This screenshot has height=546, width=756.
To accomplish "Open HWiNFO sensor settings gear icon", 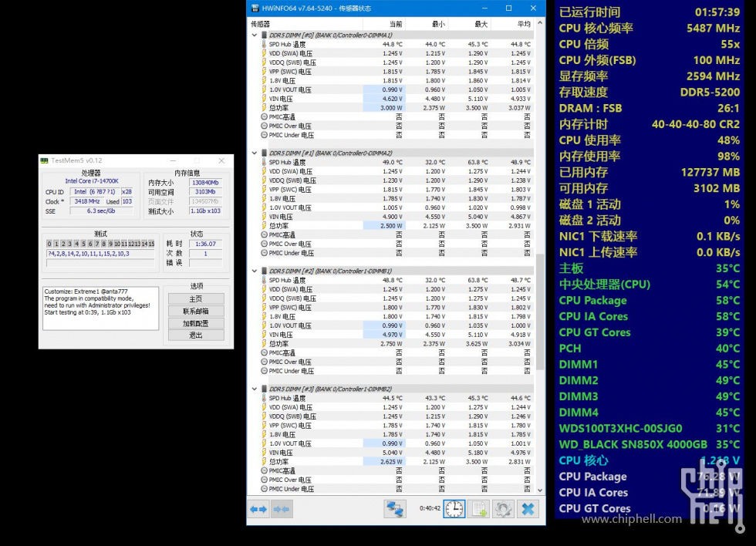I will click(x=503, y=510).
